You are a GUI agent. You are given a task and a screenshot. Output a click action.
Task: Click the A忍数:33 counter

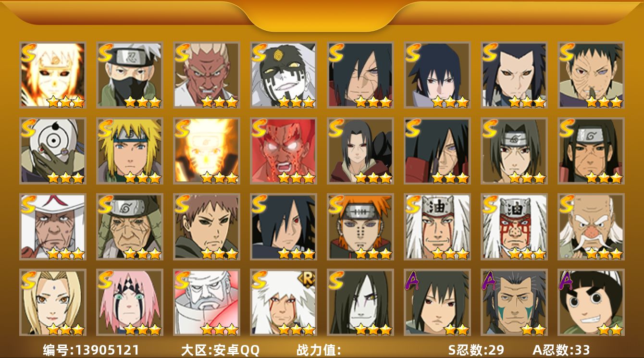click(x=561, y=350)
